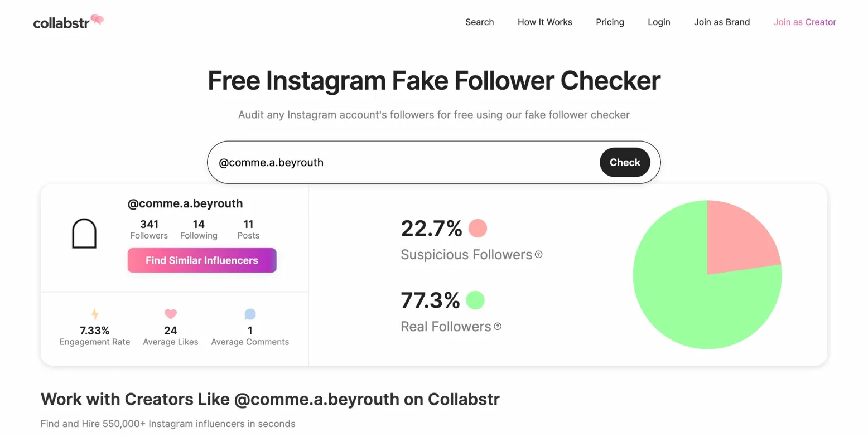
Task: Open Suspicious Followers help tooltip icon
Action: point(539,255)
